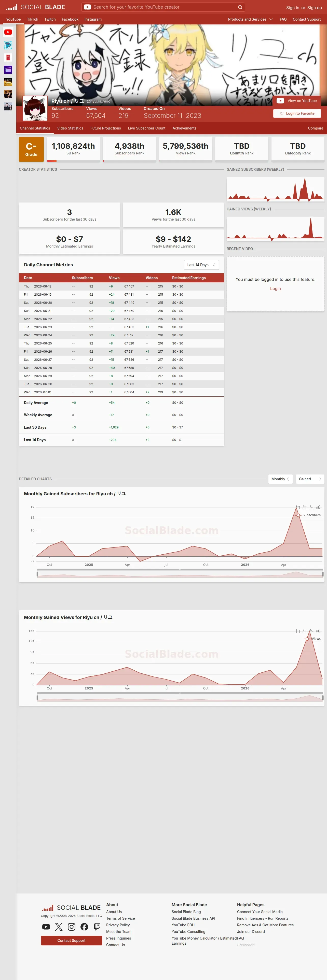Click the Subscribers Rank underlined link
Image resolution: width=327 pixels, height=980 pixels.
tap(125, 153)
